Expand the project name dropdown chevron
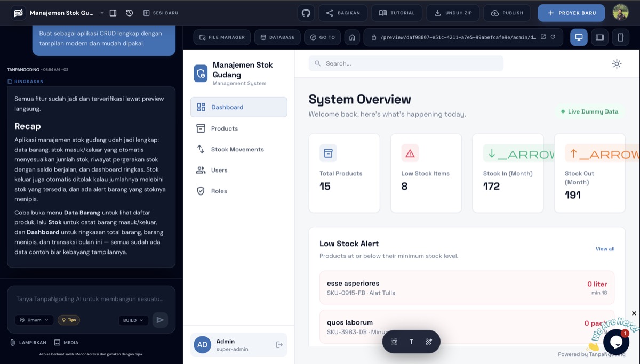The width and height of the screenshot is (640, 364). point(102,13)
